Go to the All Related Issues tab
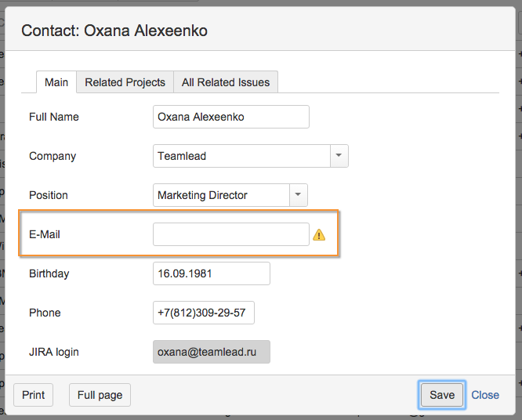522x420 pixels. pyautogui.click(x=226, y=82)
